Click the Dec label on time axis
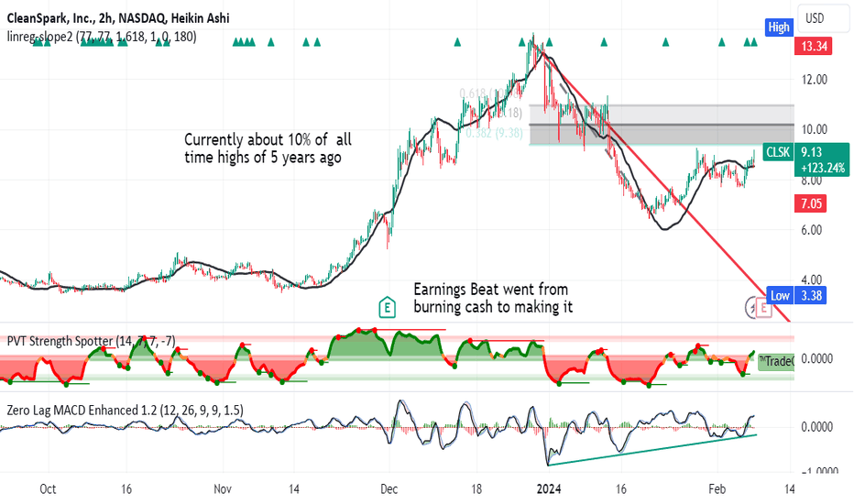This screenshot has height=504, width=854. (x=389, y=488)
